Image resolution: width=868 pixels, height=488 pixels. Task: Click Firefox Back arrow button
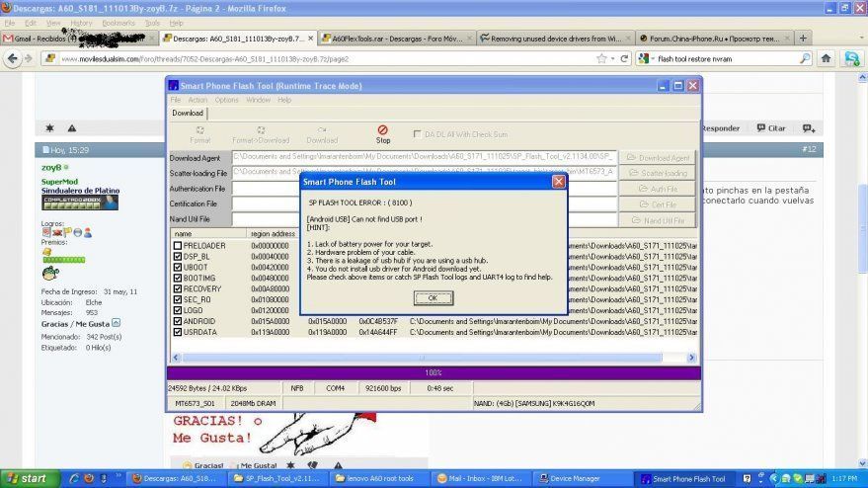(x=13, y=58)
